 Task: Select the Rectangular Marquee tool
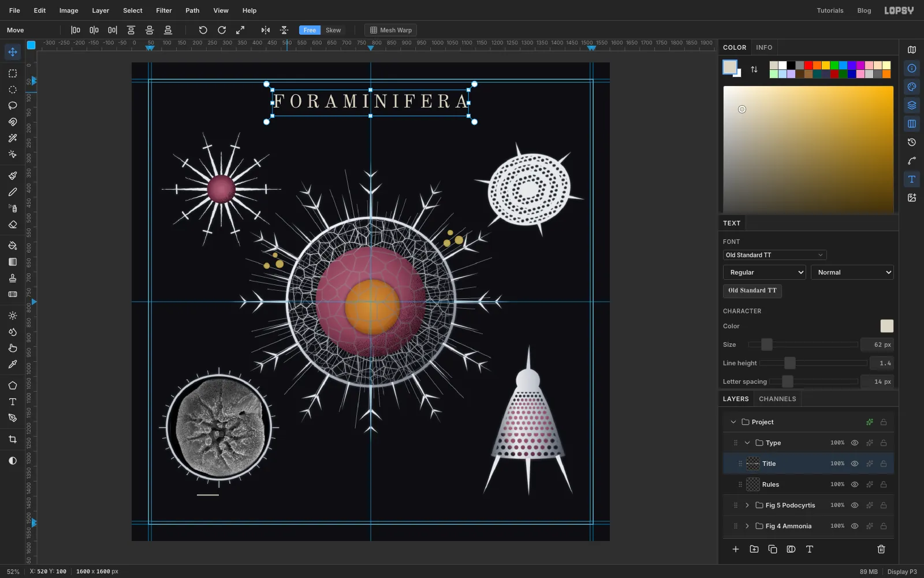pyautogui.click(x=13, y=73)
